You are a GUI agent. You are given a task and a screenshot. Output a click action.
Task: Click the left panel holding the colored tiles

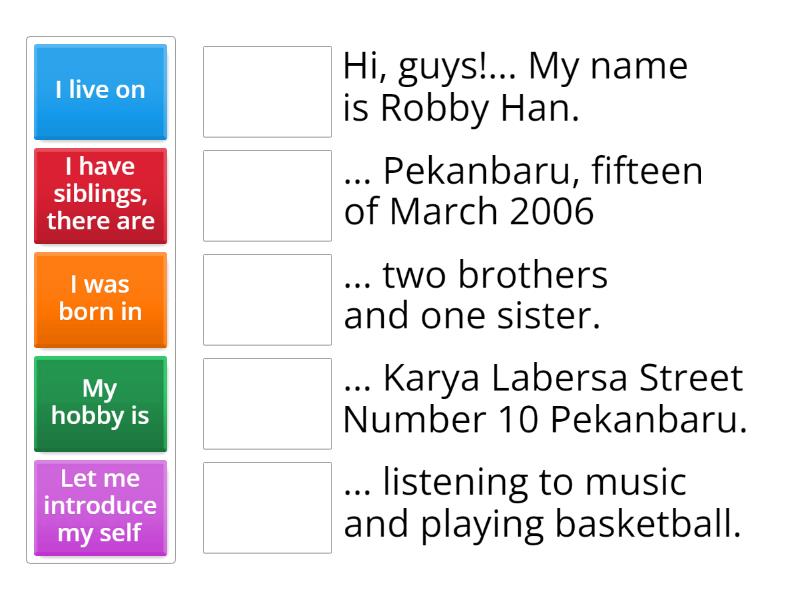click(x=100, y=300)
